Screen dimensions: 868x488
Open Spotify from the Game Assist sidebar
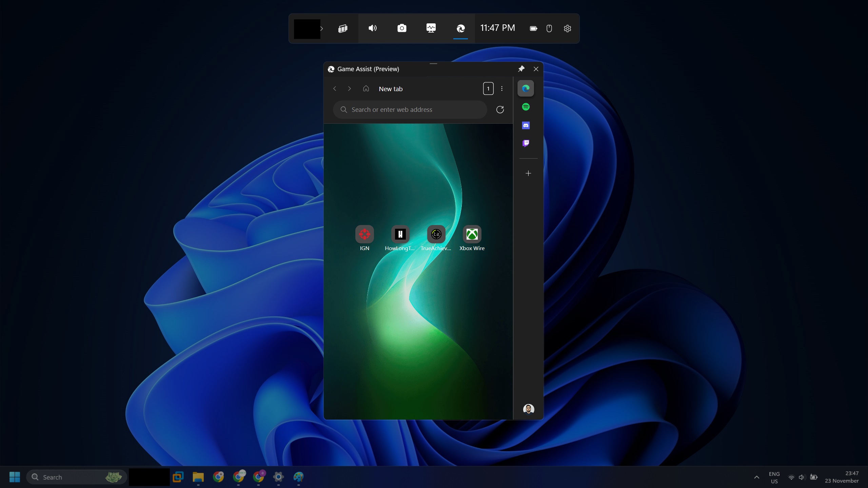[526, 107]
